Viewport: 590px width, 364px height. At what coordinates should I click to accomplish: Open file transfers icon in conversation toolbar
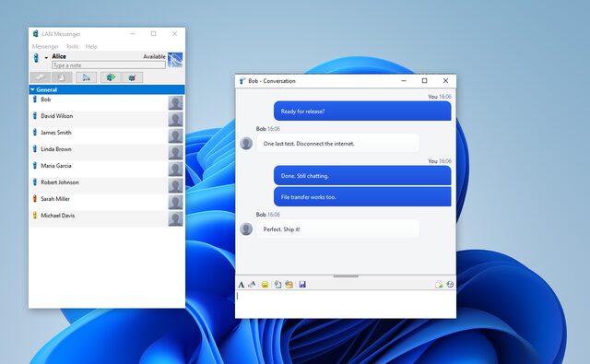(x=439, y=284)
